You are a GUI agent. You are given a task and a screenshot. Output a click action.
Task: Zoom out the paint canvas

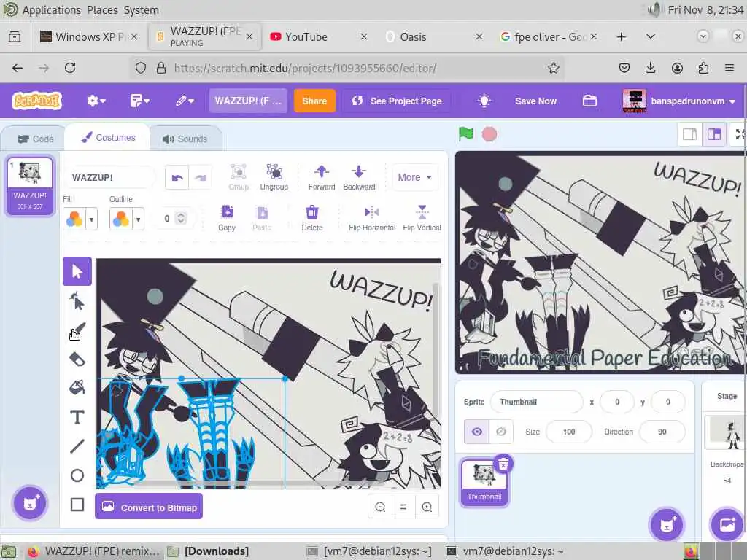(x=380, y=507)
